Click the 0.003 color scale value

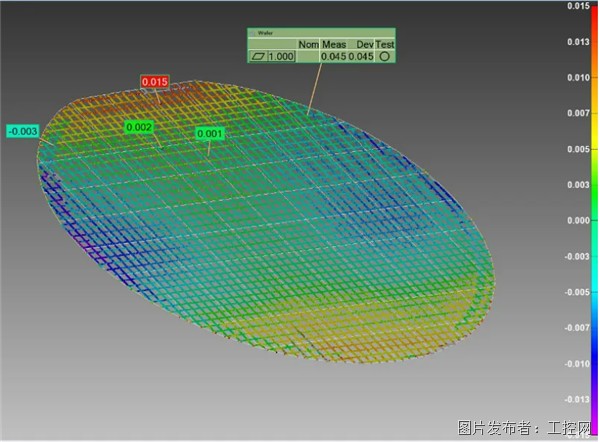[x=578, y=185]
